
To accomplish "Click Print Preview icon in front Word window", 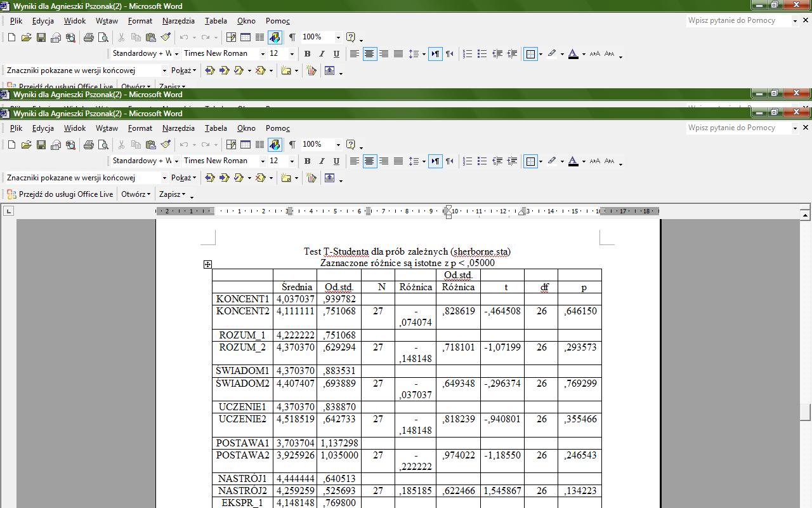I will [103, 145].
